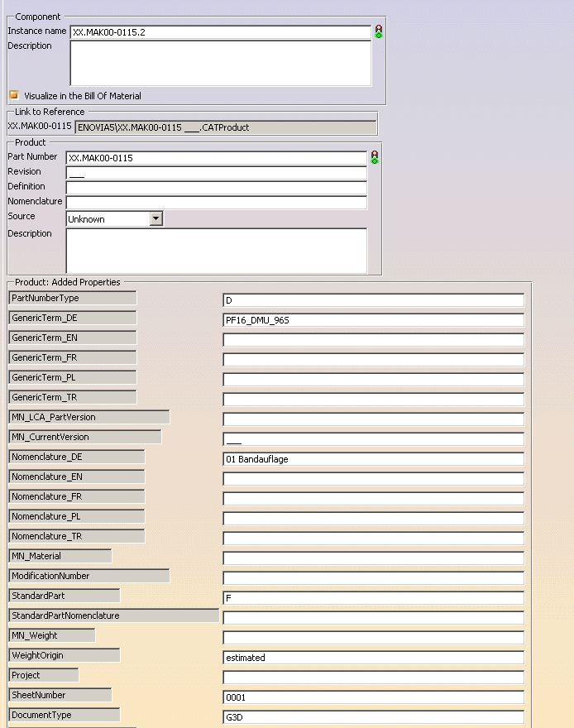Click GenericTerm_DE value field PF16_DMU_965
Image resolution: width=574 pixels, height=728 pixels.
click(374, 320)
